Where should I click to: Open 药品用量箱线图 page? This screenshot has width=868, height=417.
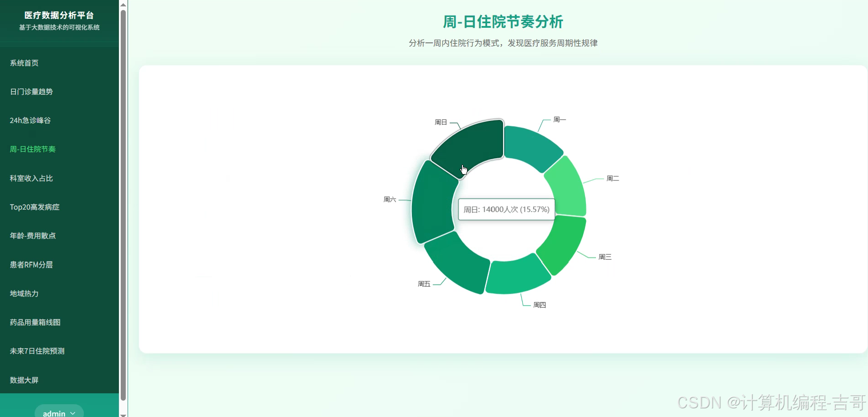coord(35,322)
